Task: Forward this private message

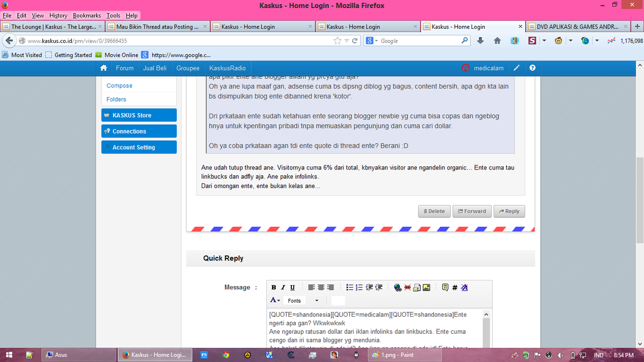Action: 472,211
